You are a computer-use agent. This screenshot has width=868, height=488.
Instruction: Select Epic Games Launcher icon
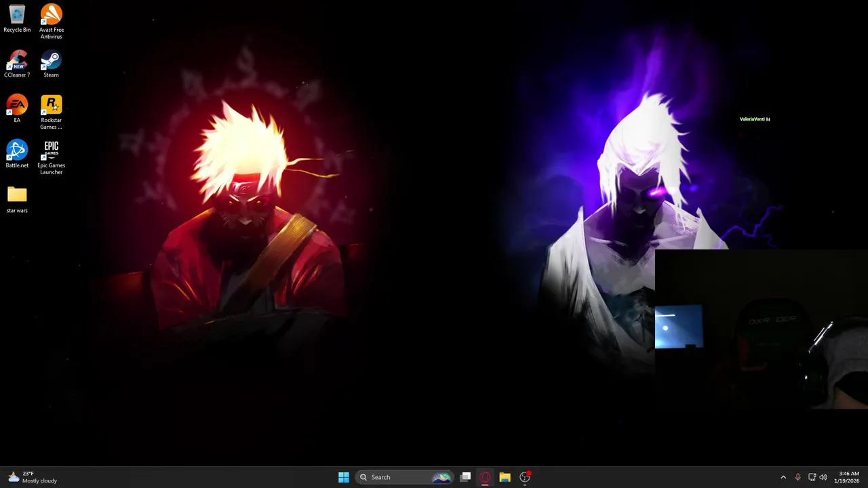[x=51, y=157]
